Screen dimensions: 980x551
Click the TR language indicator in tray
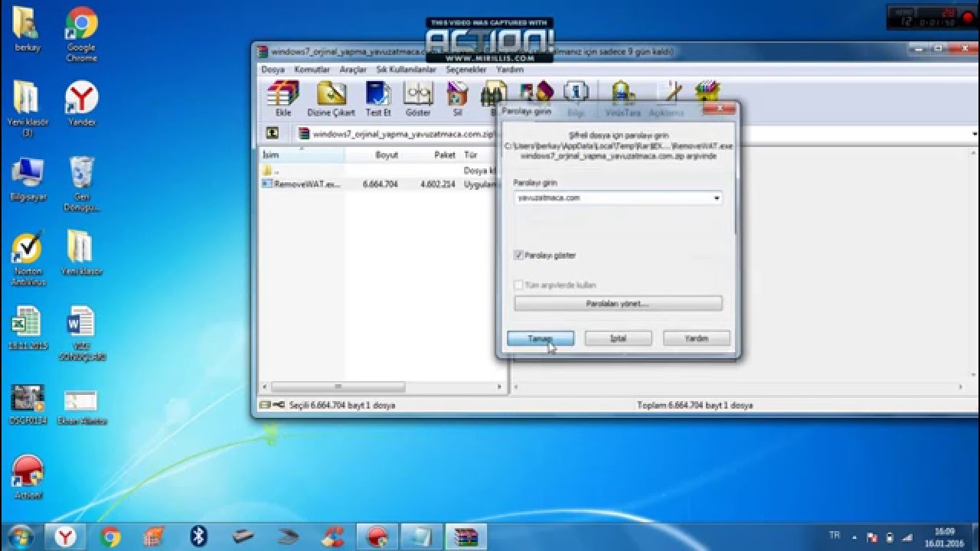(x=835, y=535)
